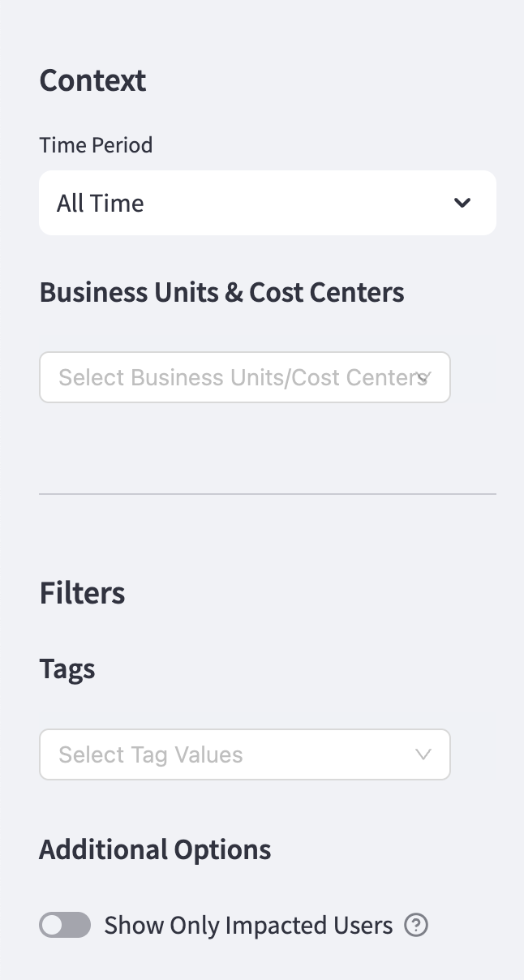The height and width of the screenshot is (980, 524).
Task: Focus the Select Business Units placeholder text
Action: click(x=235, y=377)
